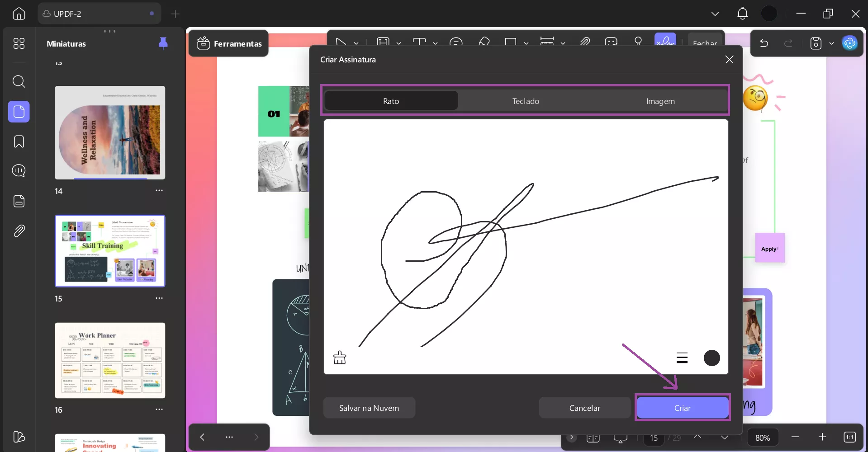Open the notifications bell
The image size is (868, 452).
point(742,14)
